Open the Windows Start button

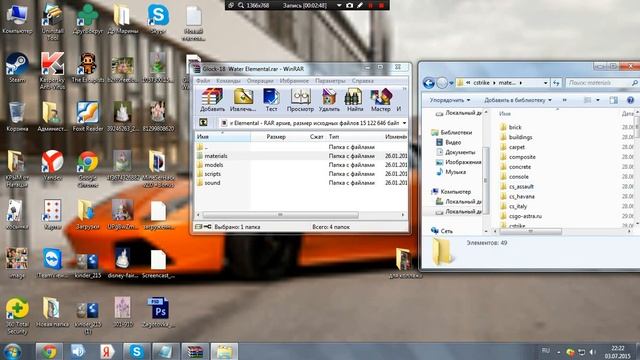pyautogui.click(x=13, y=351)
